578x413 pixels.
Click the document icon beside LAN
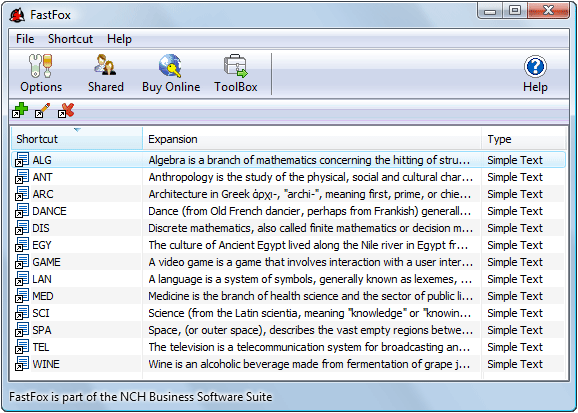click(x=22, y=279)
